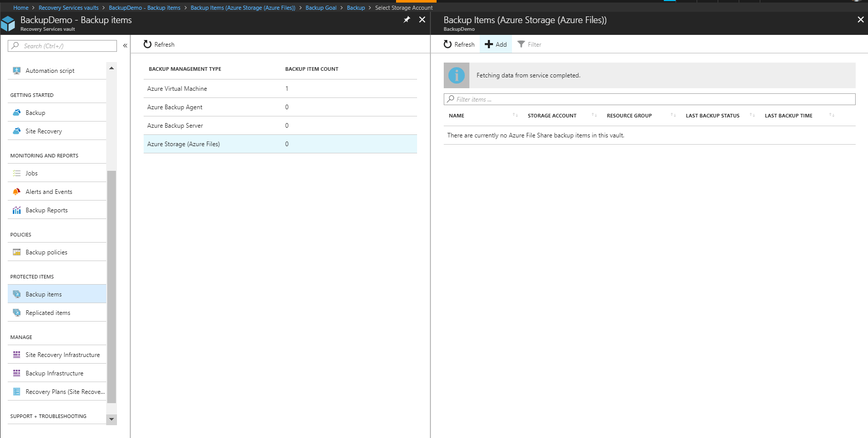868x438 pixels.
Task: Select the Azure Backup Server row
Action: coord(280,126)
